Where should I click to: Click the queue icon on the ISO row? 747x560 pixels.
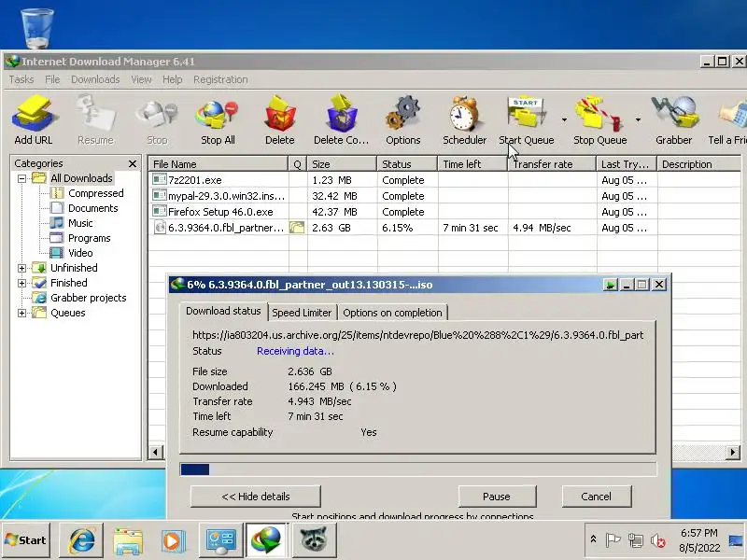coord(297,228)
